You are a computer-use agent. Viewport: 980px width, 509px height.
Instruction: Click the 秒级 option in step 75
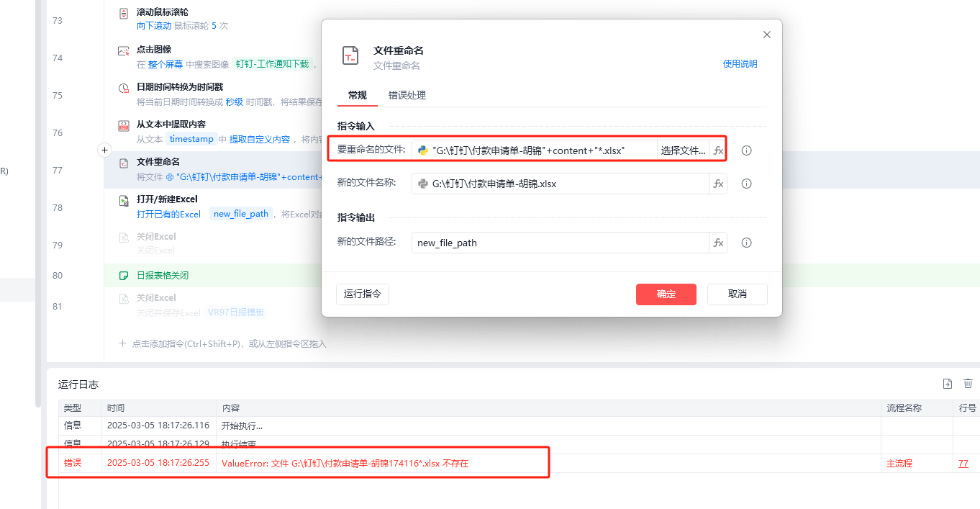234,102
